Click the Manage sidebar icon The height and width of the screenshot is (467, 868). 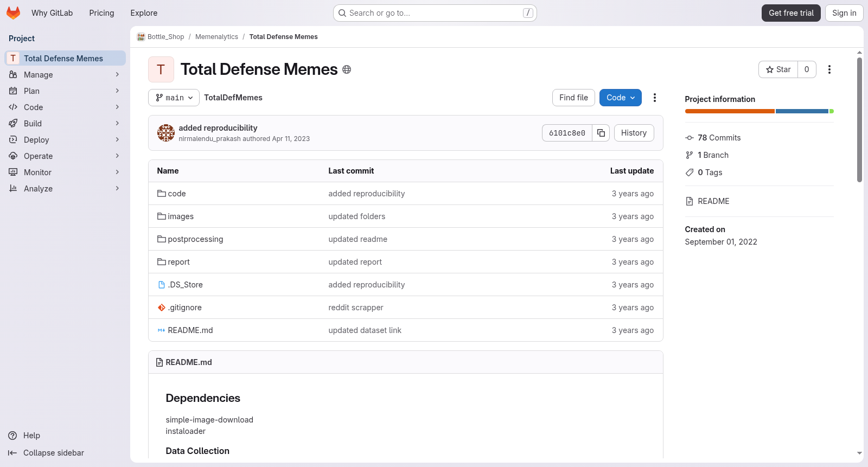pyautogui.click(x=13, y=75)
